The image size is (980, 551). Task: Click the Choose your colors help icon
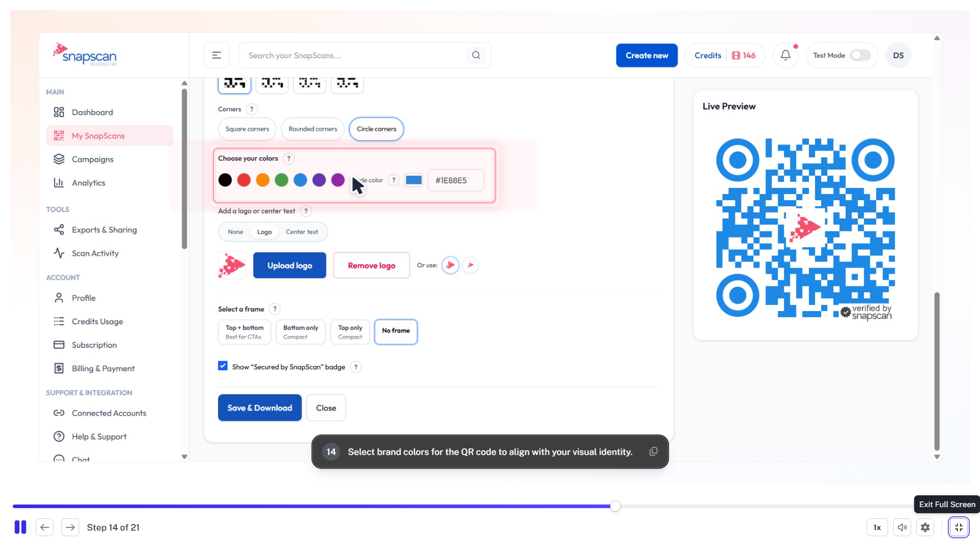[x=289, y=159]
